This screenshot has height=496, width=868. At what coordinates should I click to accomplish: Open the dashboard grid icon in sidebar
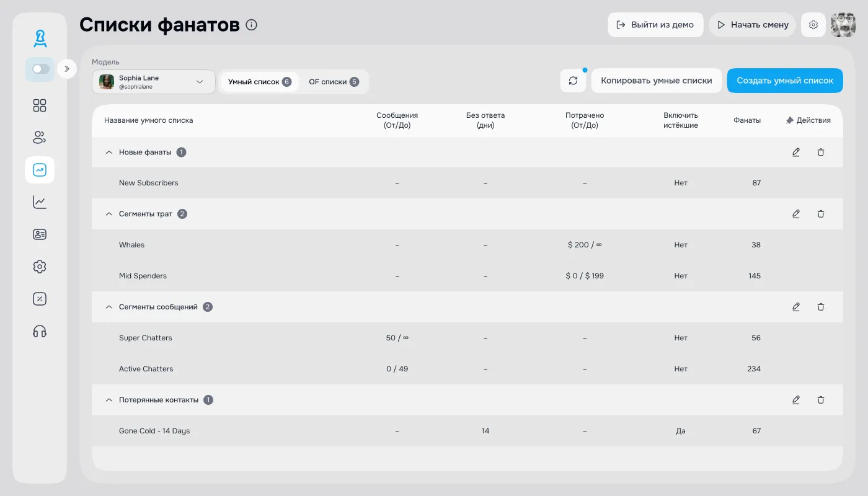40,105
